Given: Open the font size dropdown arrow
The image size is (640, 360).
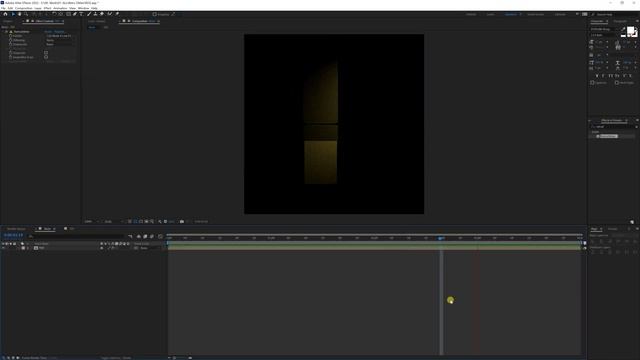Looking at the screenshot, I should coord(607,42).
